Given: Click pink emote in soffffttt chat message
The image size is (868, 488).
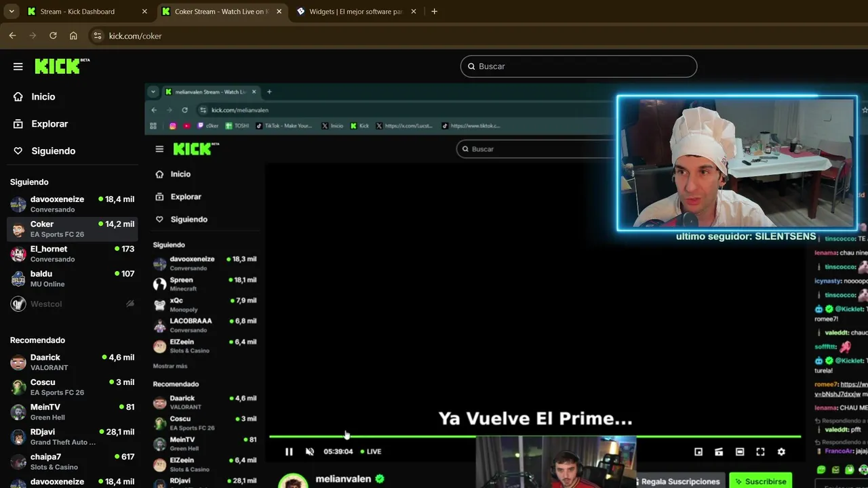Looking at the screenshot, I should (844, 347).
